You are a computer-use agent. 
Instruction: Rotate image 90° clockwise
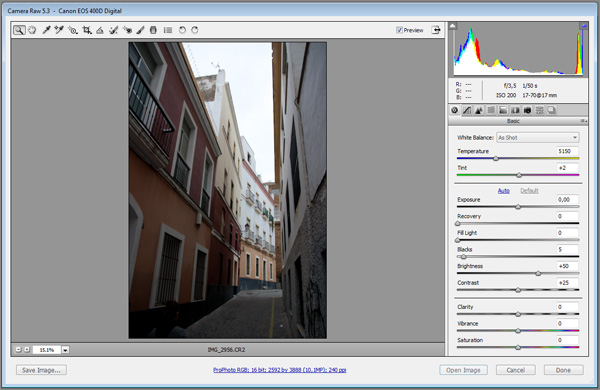(195, 30)
